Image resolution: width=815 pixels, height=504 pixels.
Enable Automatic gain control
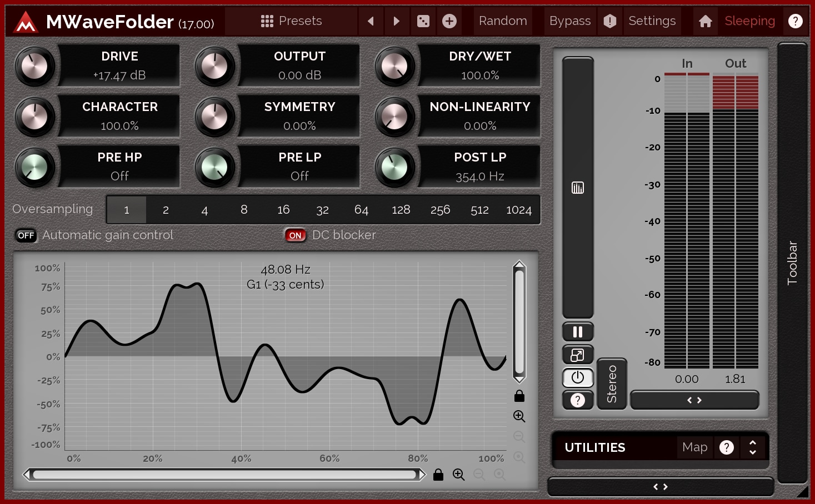point(26,235)
